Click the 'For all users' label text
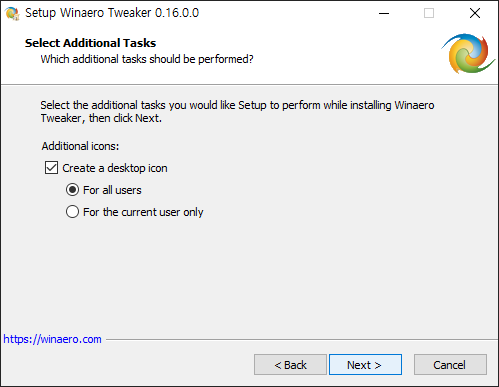This screenshot has width=499, height=387. click(112, 190)
